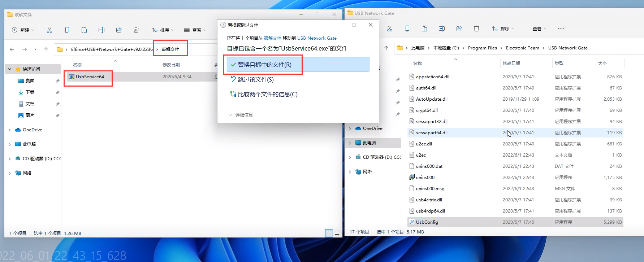The height and width of the screenshot is (262, 644).
Task: Go up one level in USB Network Gate window
Action: 386,48
